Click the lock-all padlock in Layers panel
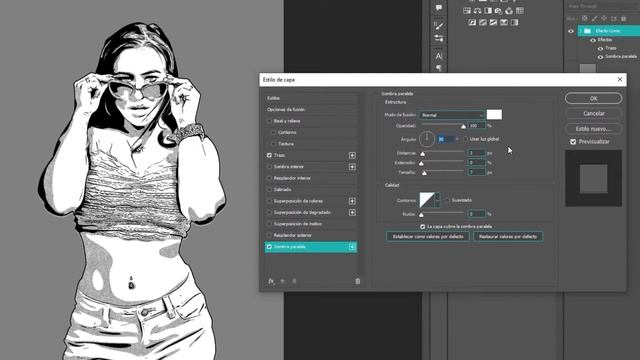The height and width of the screenshot is (360, 640). coord(623,18)
